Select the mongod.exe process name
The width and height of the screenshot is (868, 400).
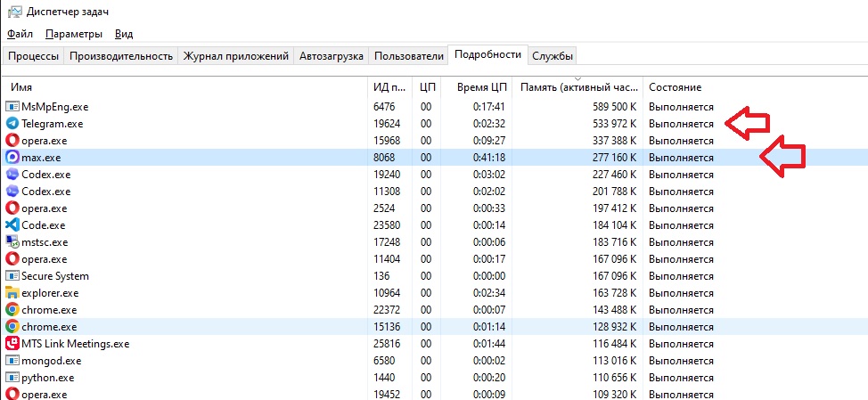[52, 361]
